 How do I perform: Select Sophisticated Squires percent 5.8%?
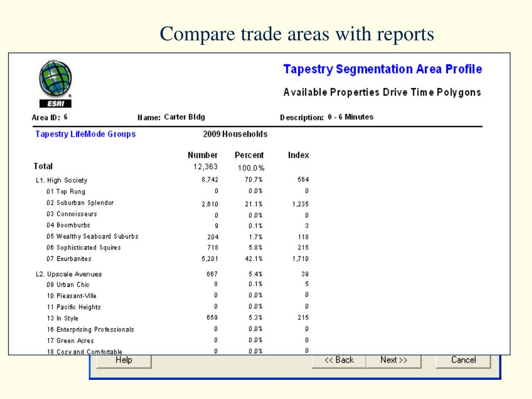(256, 247)
